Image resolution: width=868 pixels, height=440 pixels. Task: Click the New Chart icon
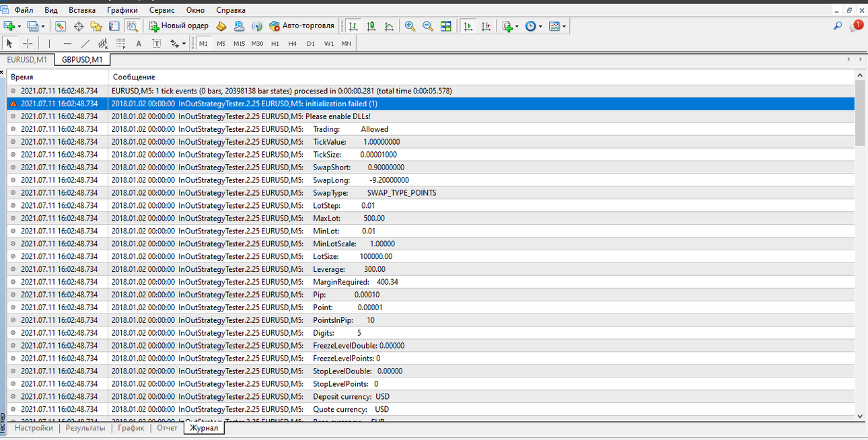pyautogui.click(x=9, y=26)
